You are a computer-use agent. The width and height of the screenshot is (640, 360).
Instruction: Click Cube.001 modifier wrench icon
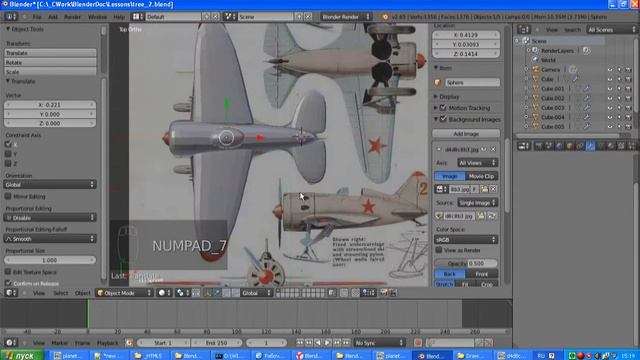(x=587, y=89)
